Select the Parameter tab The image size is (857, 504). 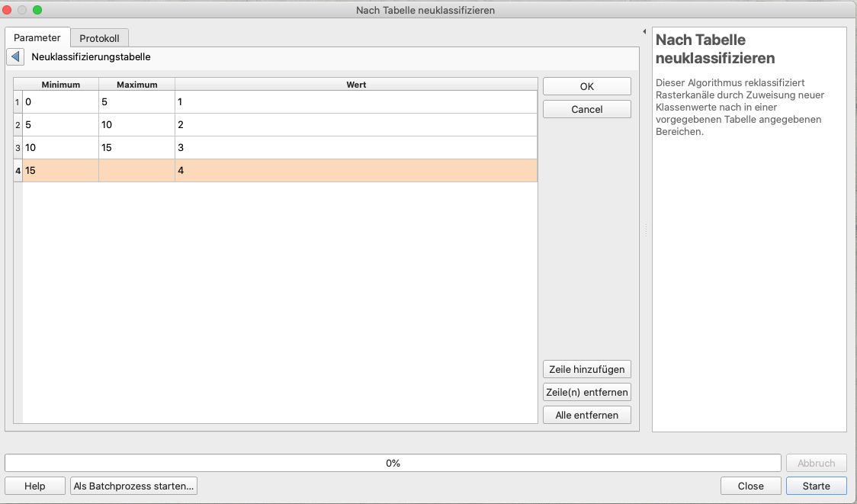pyautogui.click(x=37, y=38)
